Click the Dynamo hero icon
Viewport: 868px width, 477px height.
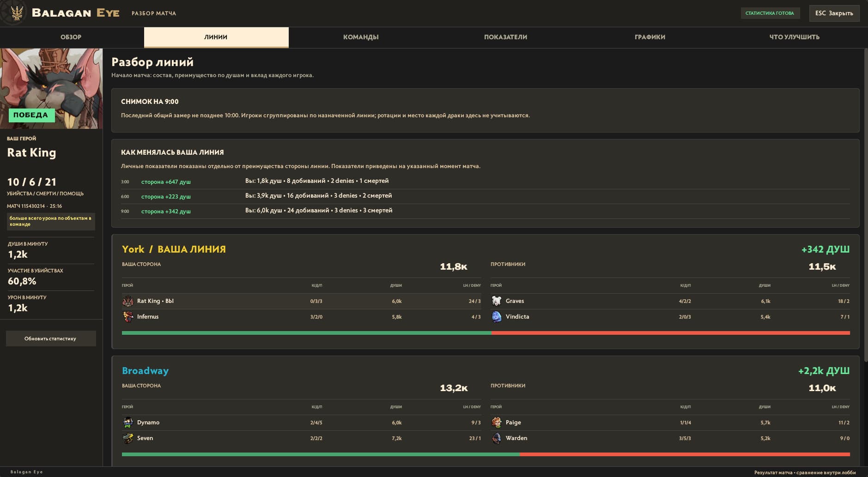(x=128, y=423)
